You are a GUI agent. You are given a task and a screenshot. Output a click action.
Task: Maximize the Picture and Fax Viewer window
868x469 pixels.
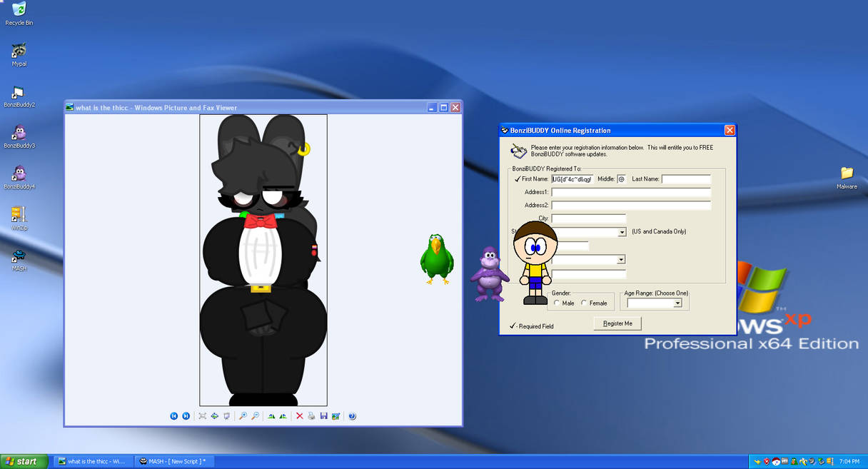[443, 108]
